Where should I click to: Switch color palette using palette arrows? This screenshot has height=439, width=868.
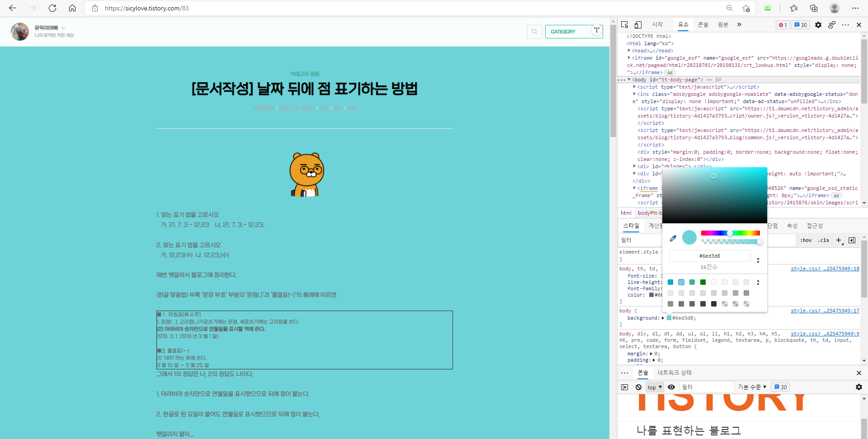tap(758, 282)
